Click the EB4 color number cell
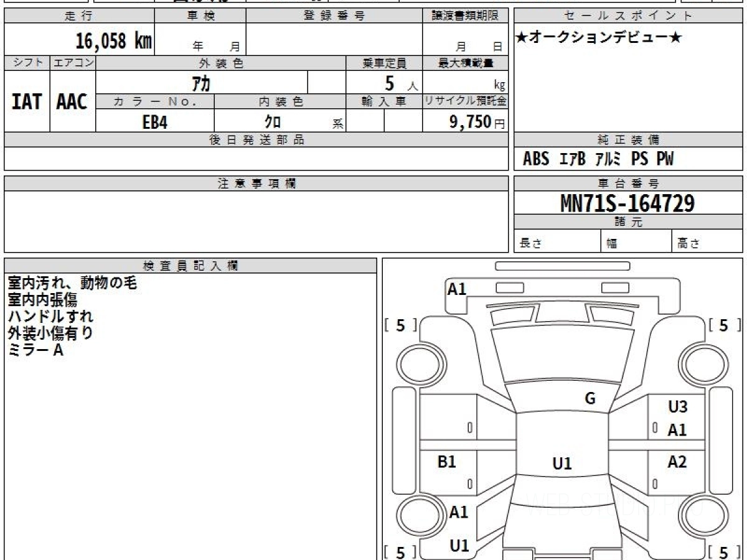 point(155,122)
